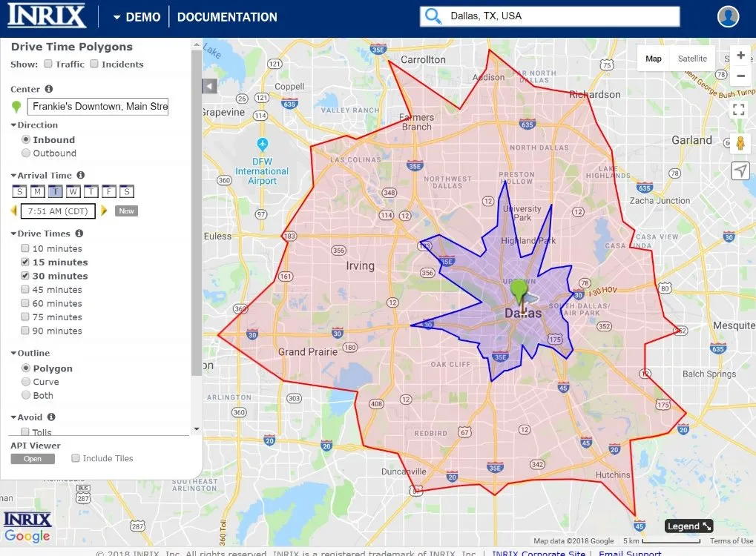Zoom in with the map plus button
Viewport: 756px width, 556px height.
click(x=740, y=56)
